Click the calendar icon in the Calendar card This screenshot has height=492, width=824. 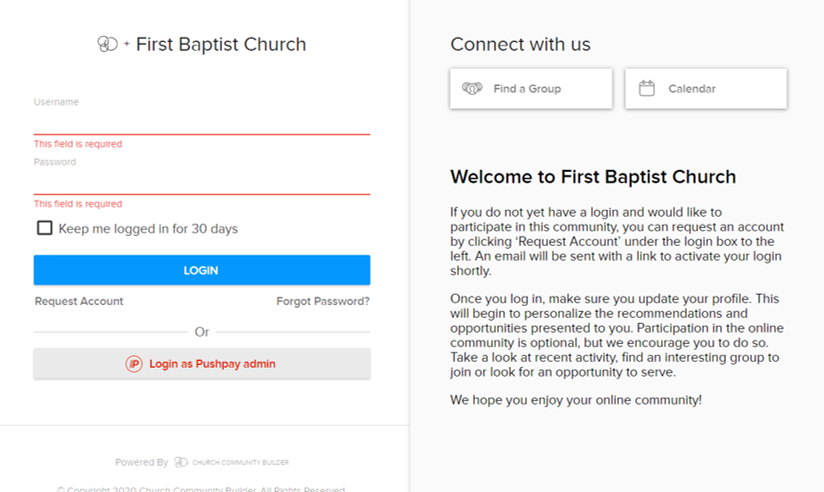pos(647,89)
